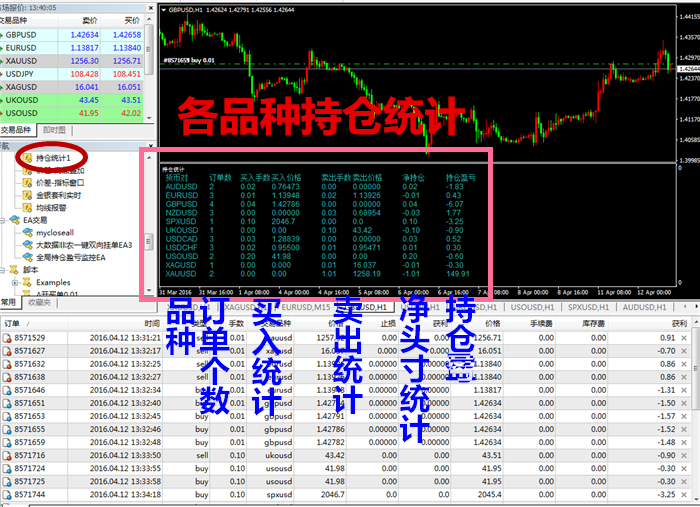Click the navigator scroll up arrow
Screen dimensions: 700x507
pyautogui.click(x=149, y=158)
